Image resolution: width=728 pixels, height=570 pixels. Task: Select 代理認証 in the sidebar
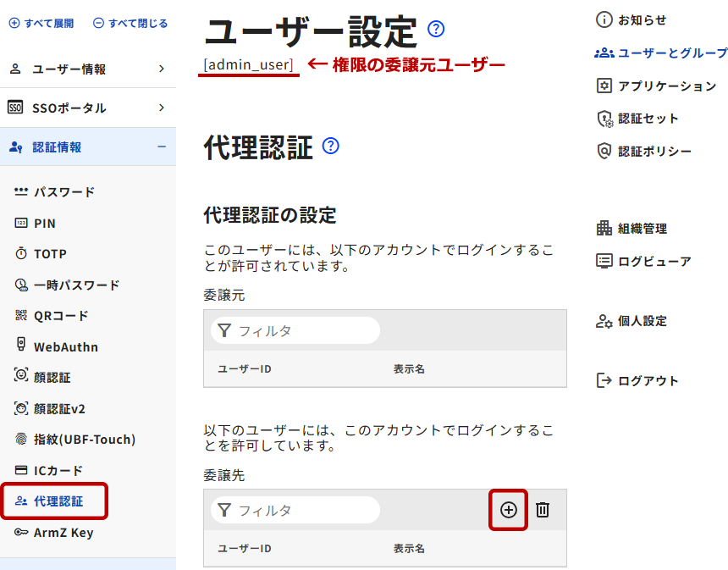point(58,501)
